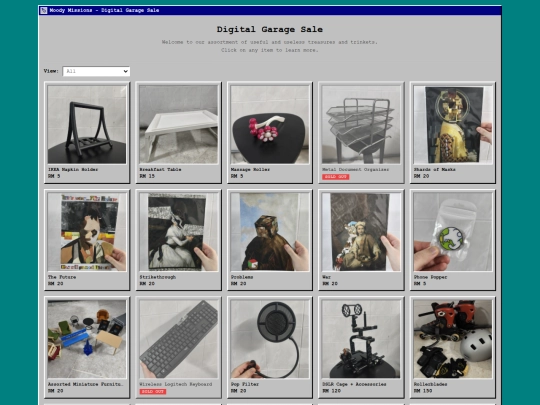Click the window icon in title bar
540x405 pixels.
point(44,10)
